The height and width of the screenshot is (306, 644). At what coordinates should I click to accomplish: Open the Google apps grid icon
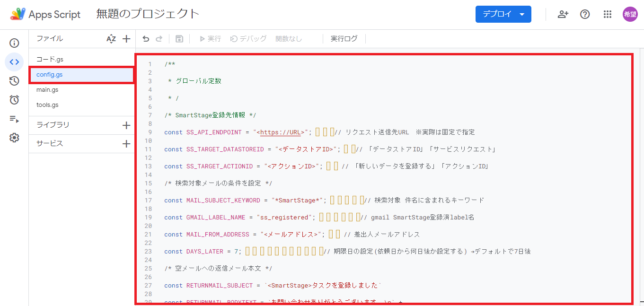click(608, 14)
